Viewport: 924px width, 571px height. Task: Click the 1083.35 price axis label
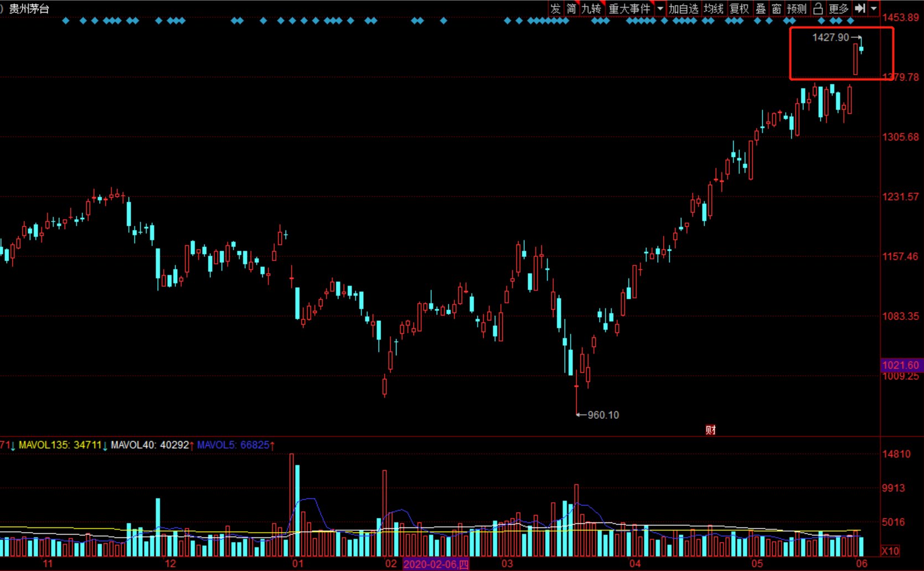[901, 316]
